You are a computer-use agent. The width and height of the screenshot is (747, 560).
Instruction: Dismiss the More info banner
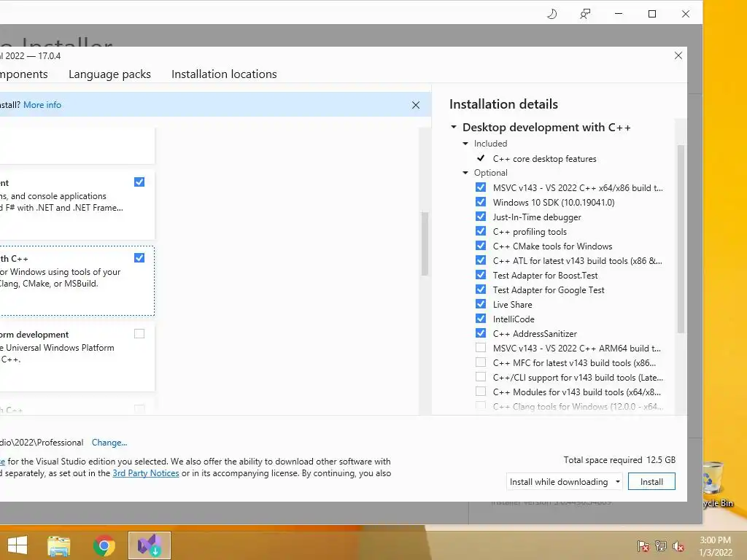click(415, 105)
